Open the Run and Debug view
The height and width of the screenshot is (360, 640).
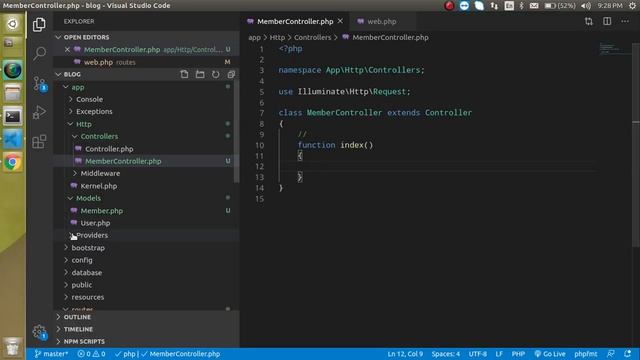[39, 112]
